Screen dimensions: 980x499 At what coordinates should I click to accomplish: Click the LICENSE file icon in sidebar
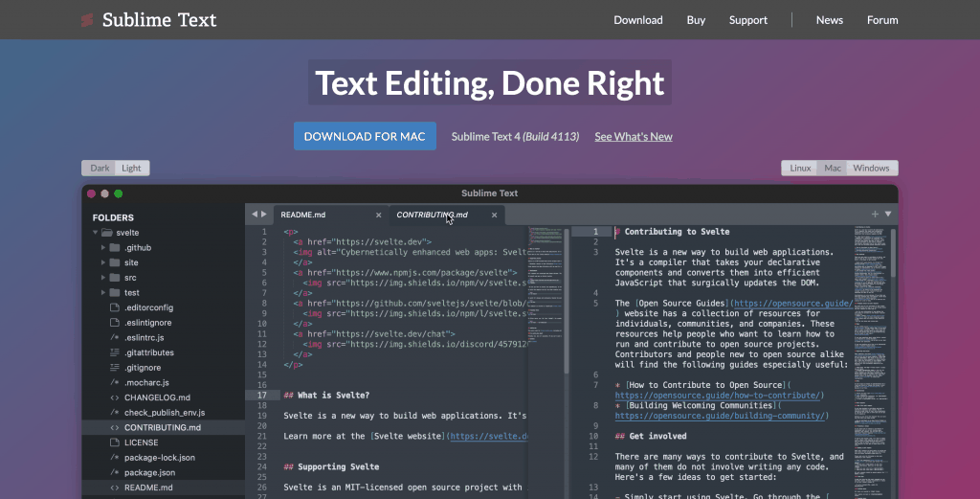(x=115, y=442)
